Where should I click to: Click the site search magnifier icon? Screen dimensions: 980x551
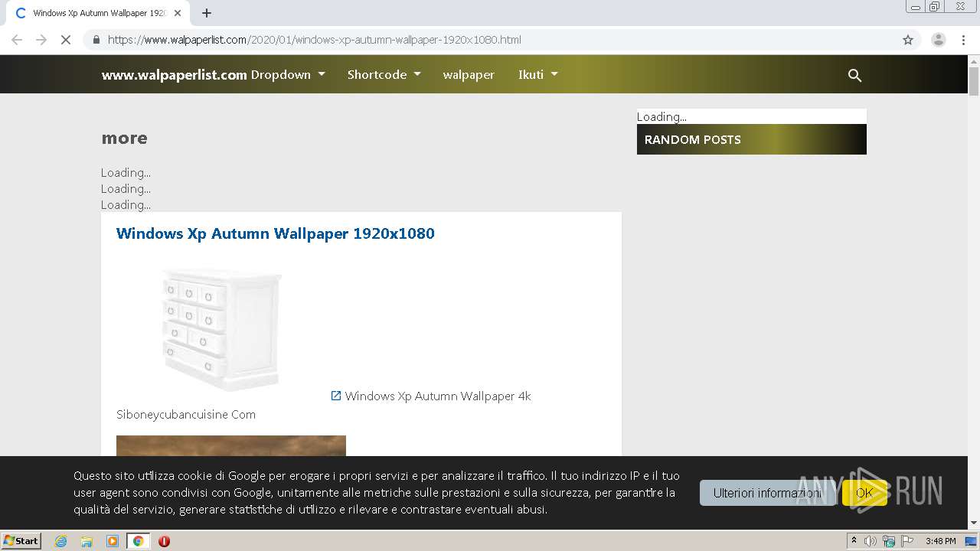click(x=855, y=75)
